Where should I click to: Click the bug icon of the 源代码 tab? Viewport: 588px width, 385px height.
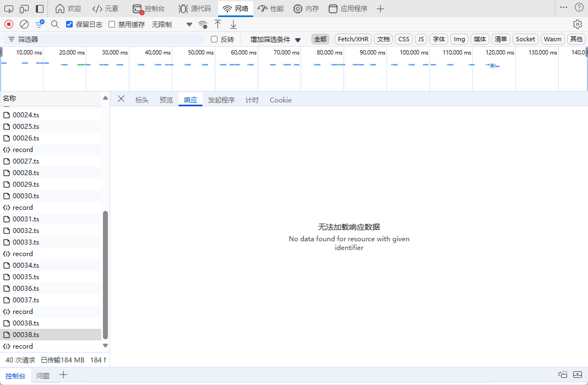pyautogui.click(x=183, y=9)
